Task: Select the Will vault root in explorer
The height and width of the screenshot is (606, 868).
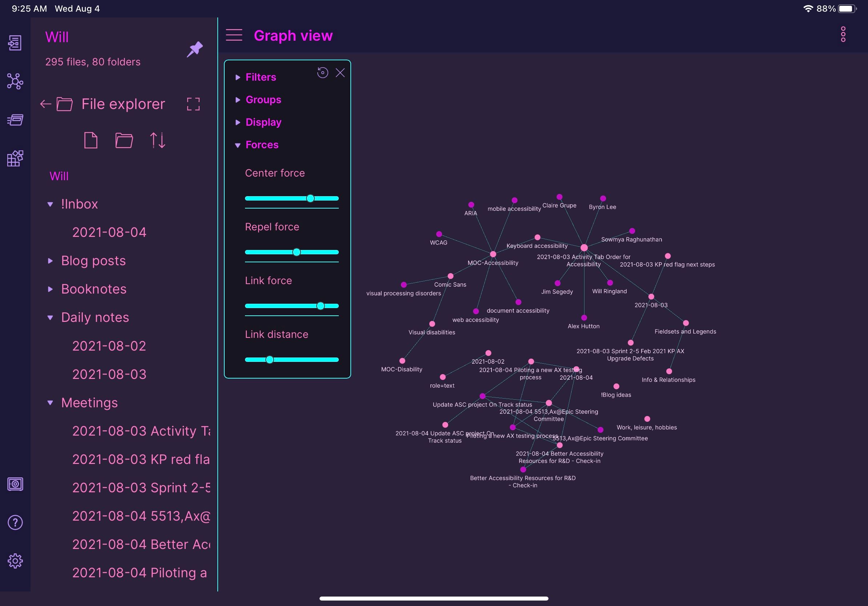Action: (x=59, y=176)
